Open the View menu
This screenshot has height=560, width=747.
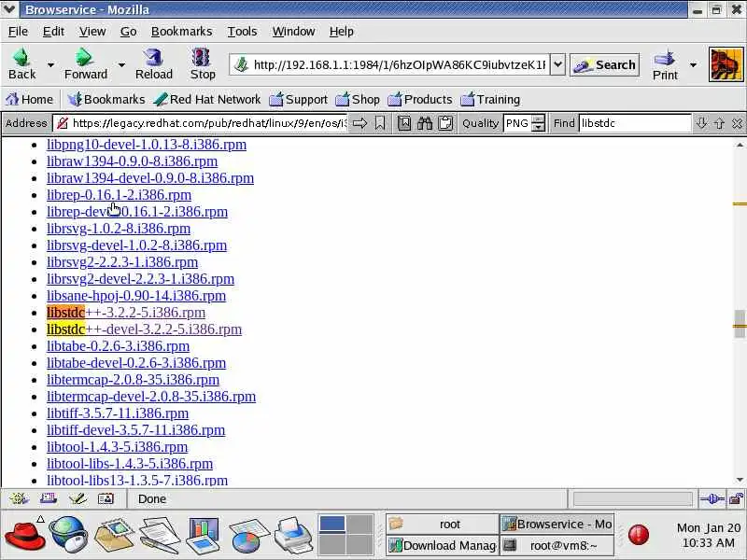[92, 32]
